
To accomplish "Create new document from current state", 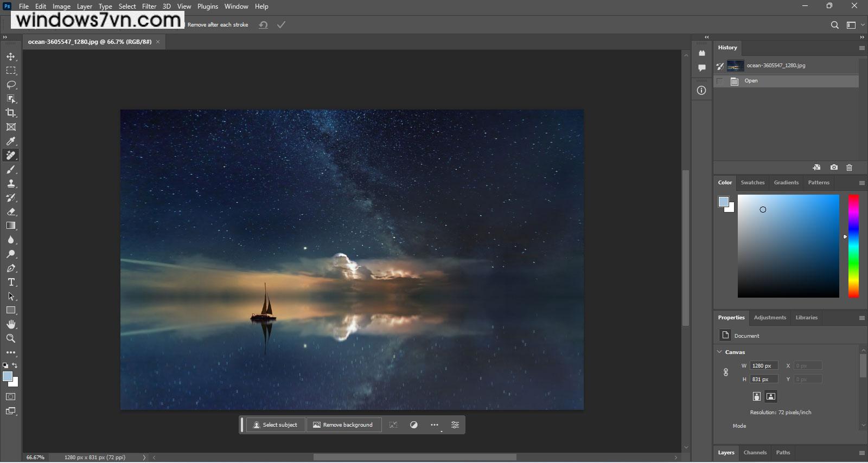I will coord(816,168).
